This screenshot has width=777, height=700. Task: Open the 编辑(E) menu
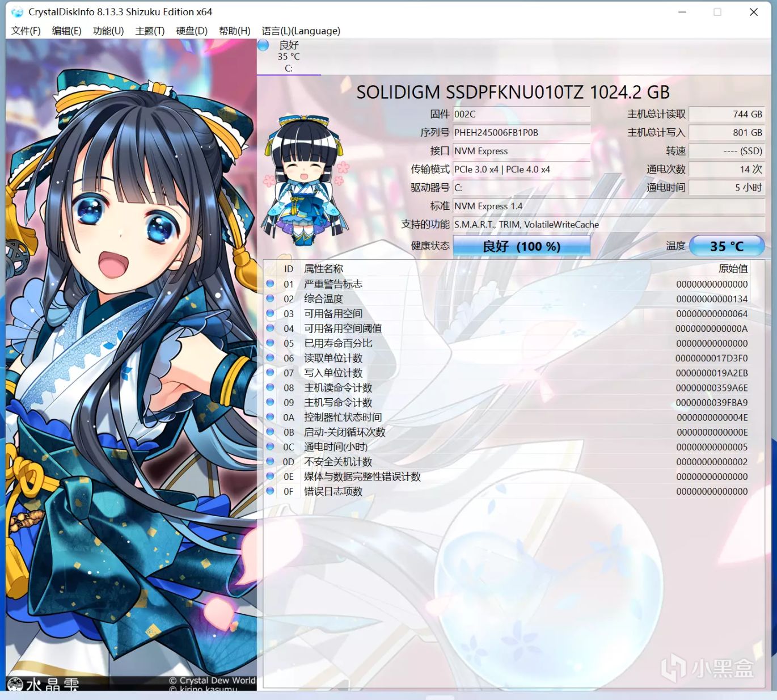[67, 31]
